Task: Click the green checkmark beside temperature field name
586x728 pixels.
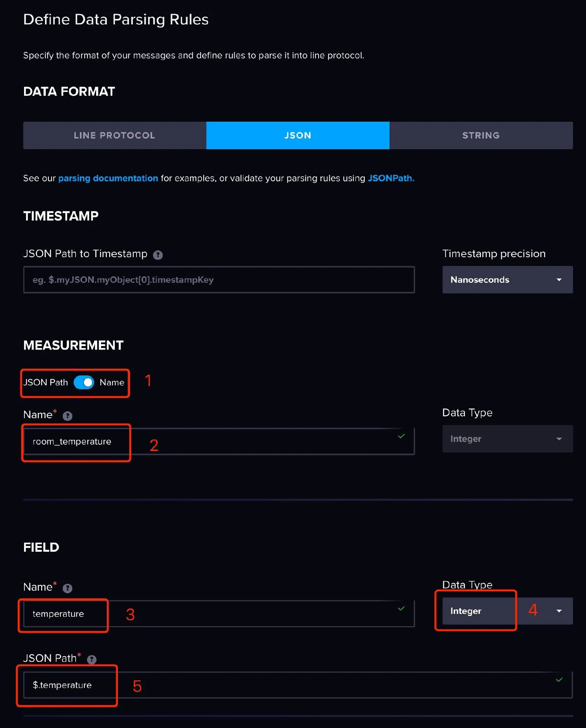Action: click(x=401, y=609)
